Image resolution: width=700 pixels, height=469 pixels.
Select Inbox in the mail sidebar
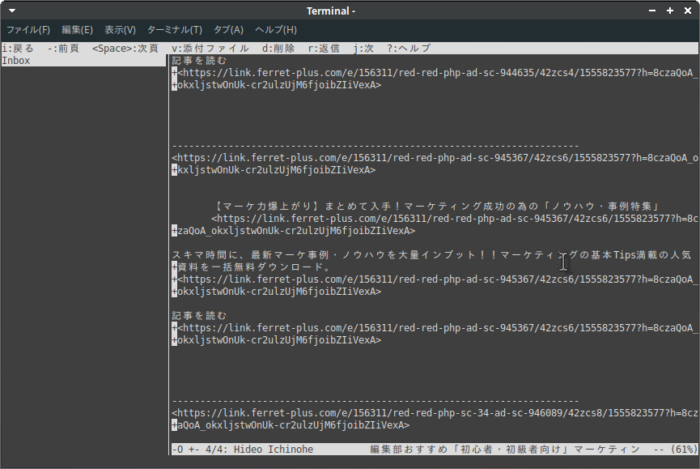pyautogui.click(x=17, y=61)
